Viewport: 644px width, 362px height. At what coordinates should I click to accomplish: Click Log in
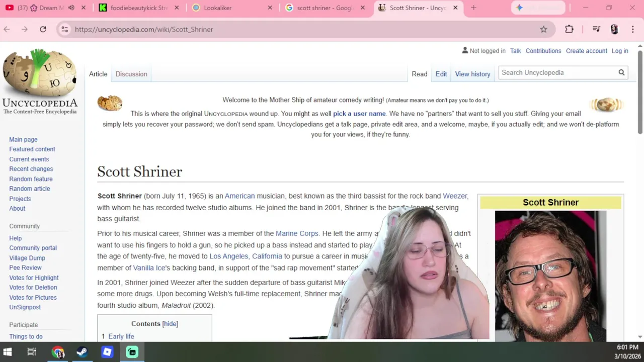click(x=620, y=51)
